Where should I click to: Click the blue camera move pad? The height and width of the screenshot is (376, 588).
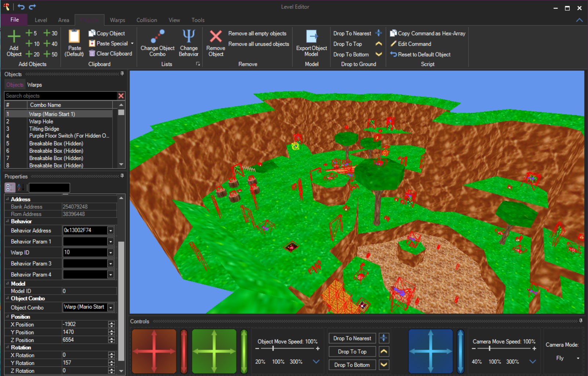pyautogui.click(x=431, y=351)
